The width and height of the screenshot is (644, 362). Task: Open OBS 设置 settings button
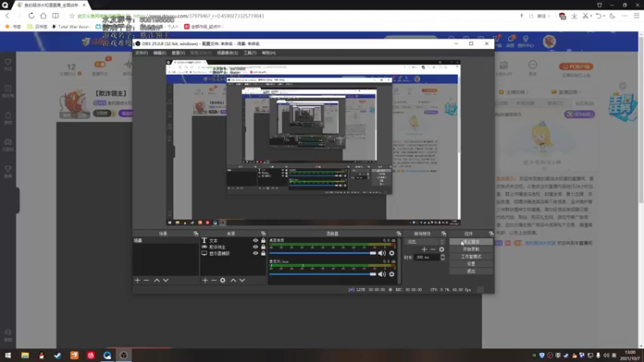point(471,264)
